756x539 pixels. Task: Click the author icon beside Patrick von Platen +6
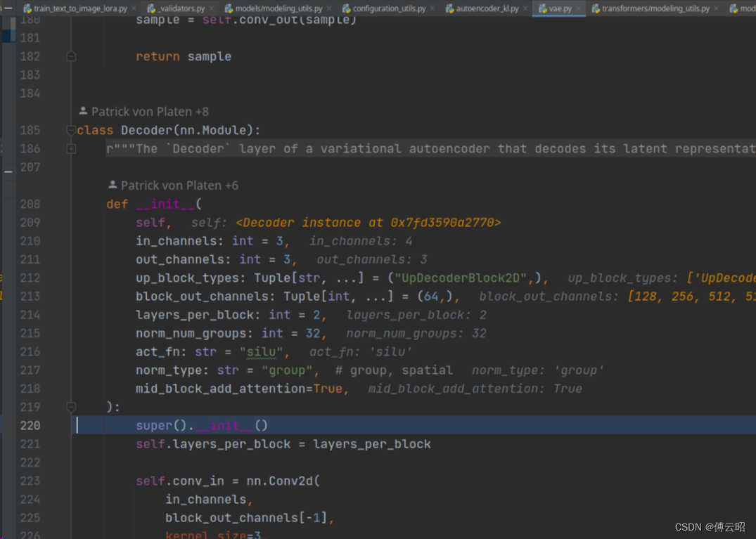coord(113,185)
